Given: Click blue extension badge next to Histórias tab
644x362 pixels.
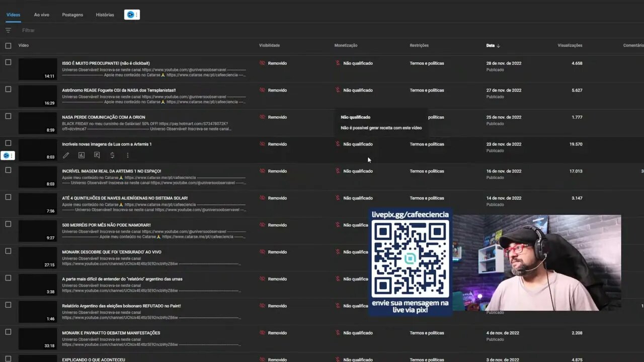Looking at the screenshot, I should pyautogui.click(x=132, y=15).
